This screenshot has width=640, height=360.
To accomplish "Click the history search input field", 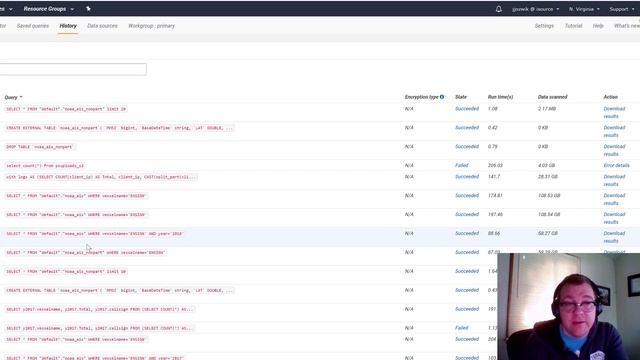I will (x=73, y=69).
